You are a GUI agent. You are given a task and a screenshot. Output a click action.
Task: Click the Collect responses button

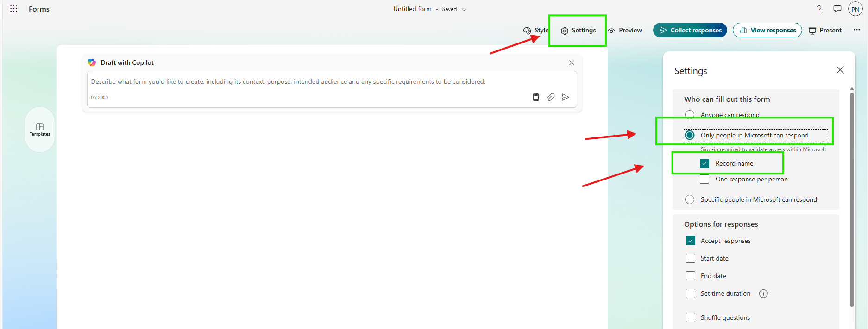[x=690, y=30]
